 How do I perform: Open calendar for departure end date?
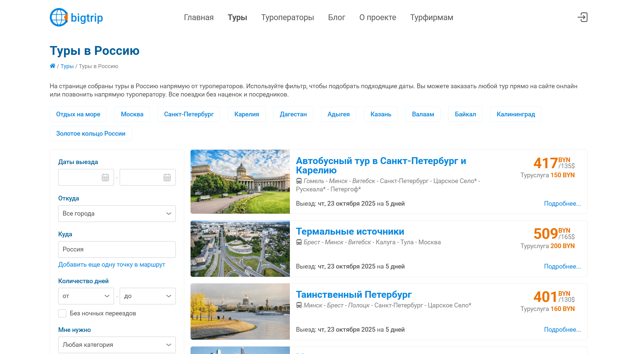[x=167, y=177]
